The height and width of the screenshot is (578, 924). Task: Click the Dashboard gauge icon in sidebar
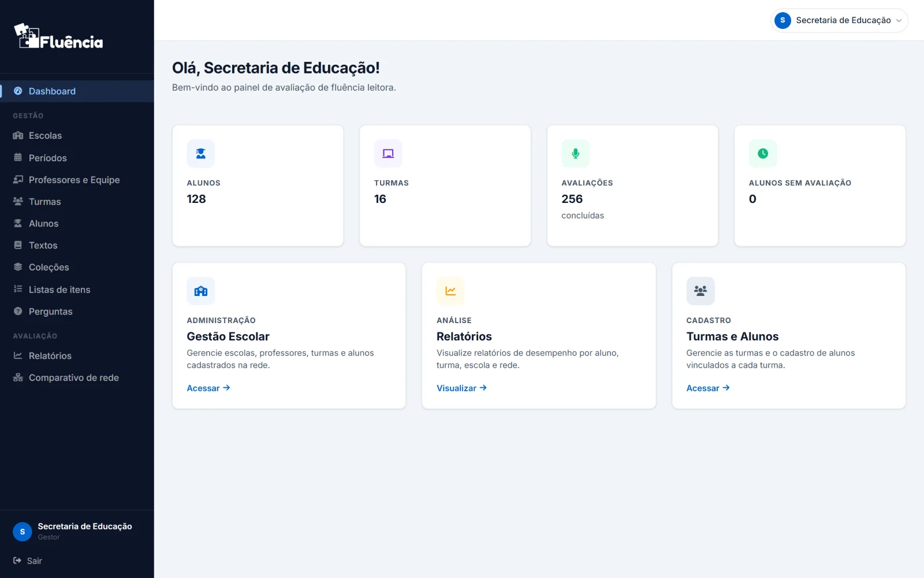pos(18,91)
